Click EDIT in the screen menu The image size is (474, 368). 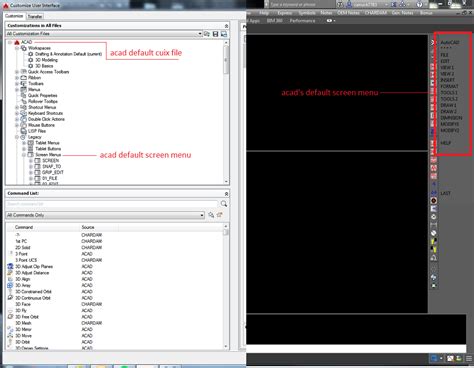tap(445, 61)
